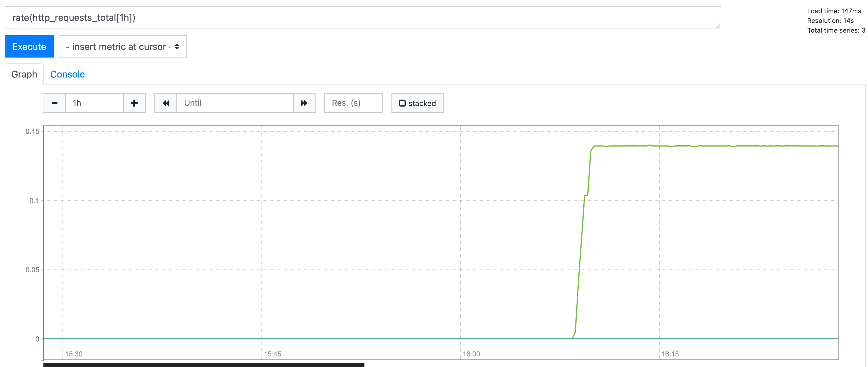Click the 1h range duration field

click(x=94, y=103)
